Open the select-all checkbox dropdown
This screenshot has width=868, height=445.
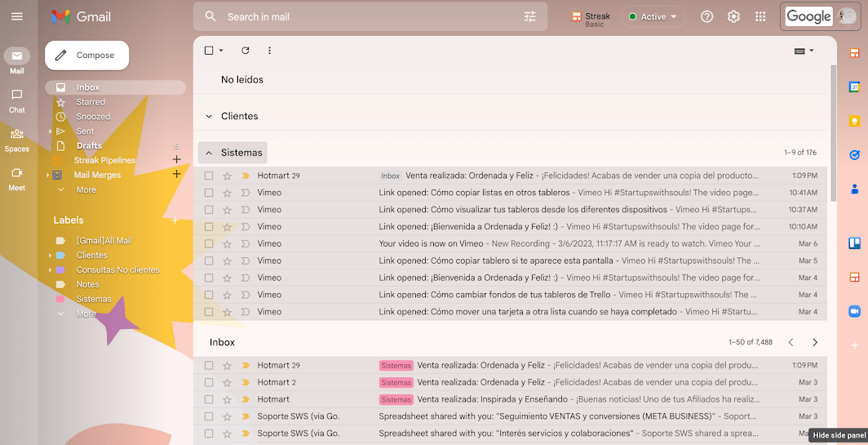221,51
